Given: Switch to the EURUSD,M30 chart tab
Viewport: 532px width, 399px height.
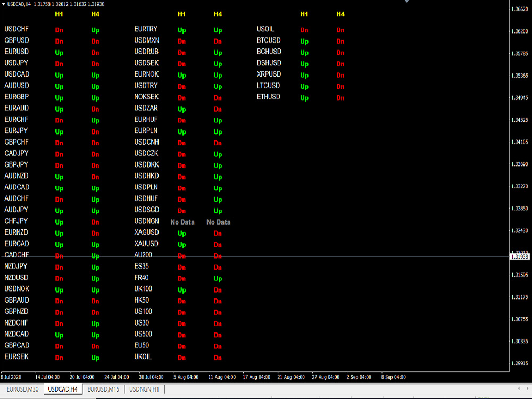Looking at the screenshot, I should click(22, 389).
